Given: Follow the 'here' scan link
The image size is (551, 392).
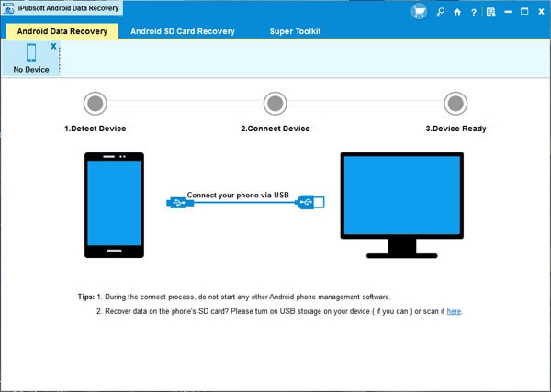Looking at the screenshot, I should tap(454, 311).
